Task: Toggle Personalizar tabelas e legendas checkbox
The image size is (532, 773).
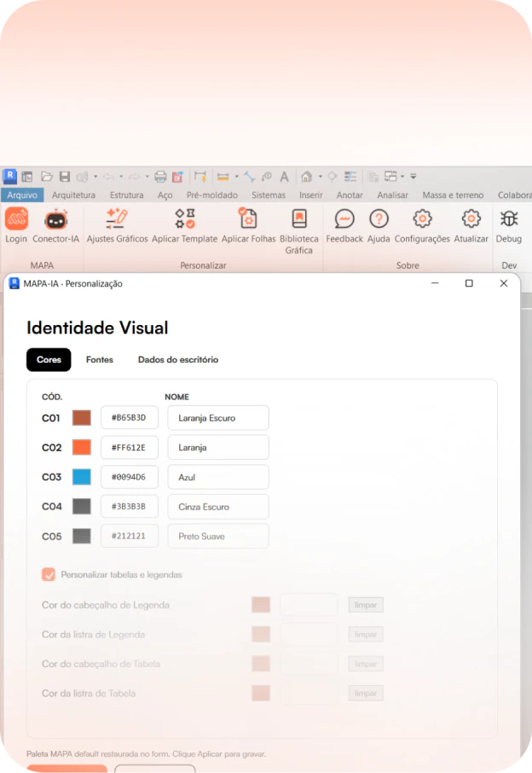Action: 49,574
